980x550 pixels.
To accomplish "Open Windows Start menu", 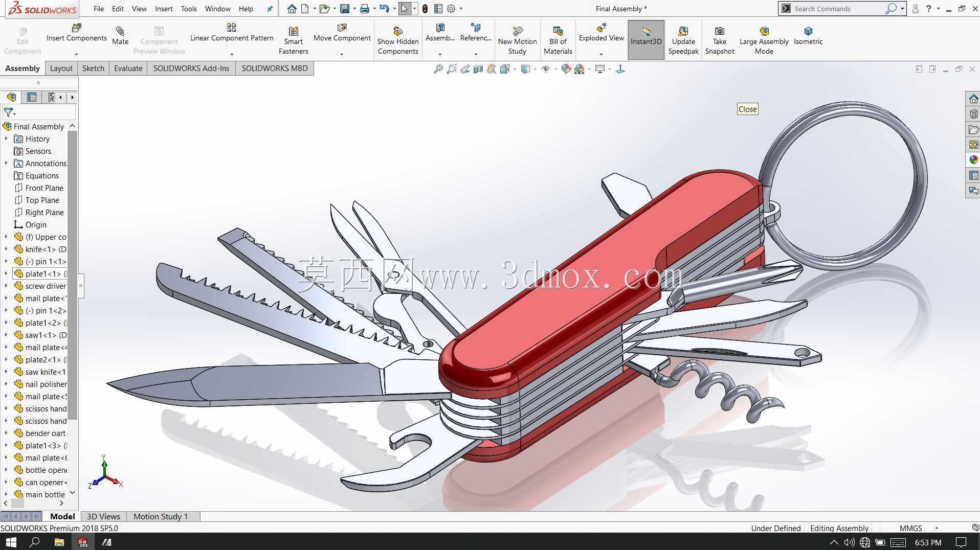I will tap(11, 542).
